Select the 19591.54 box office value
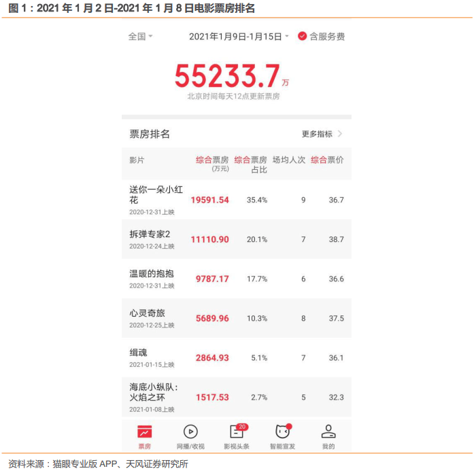 point(209,200)
